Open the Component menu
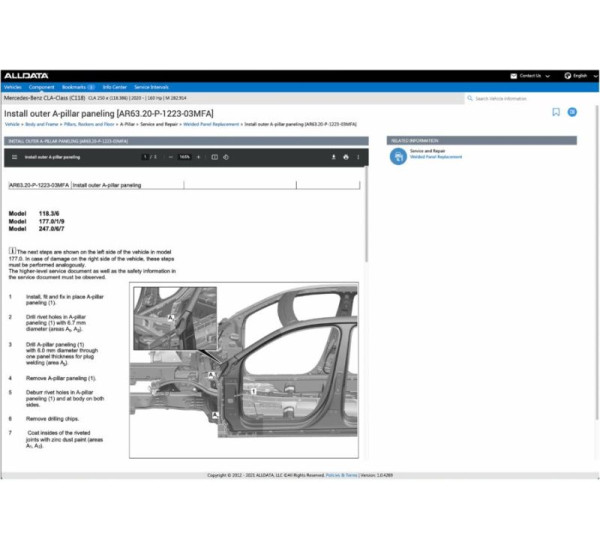 (42, 87)
